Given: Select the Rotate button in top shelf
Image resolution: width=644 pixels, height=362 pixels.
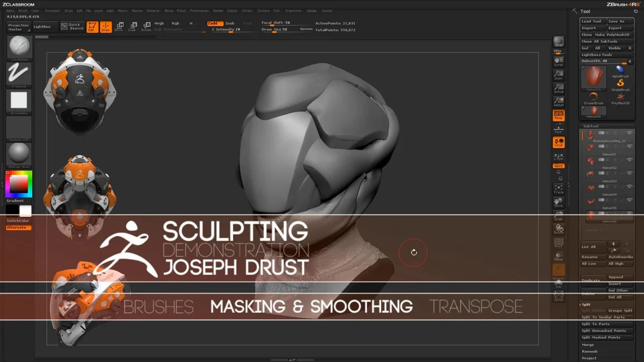Looking at the screenshot, I should point(146,27).
